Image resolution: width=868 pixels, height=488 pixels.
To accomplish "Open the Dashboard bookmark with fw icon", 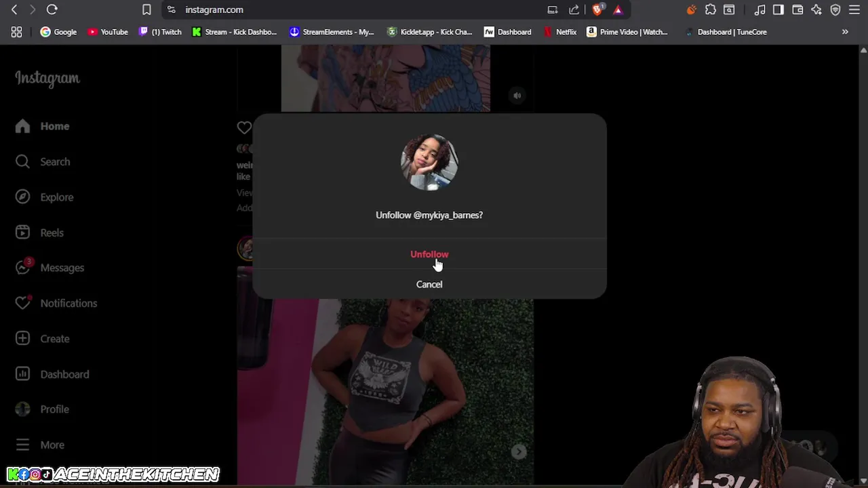I will 507,32.
